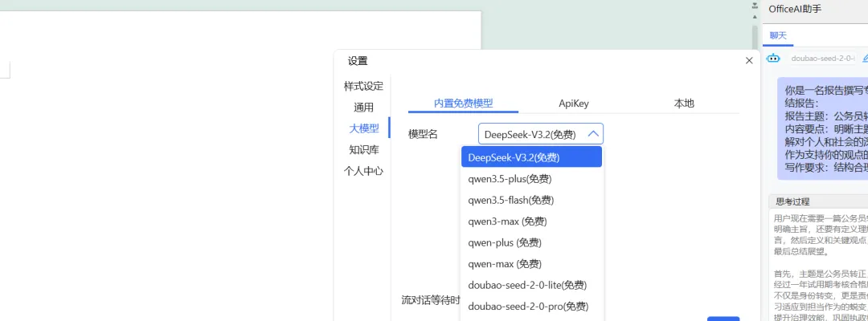Choose qwen3.5-plus(免费) option
The image size is (868, 321).
531,178
